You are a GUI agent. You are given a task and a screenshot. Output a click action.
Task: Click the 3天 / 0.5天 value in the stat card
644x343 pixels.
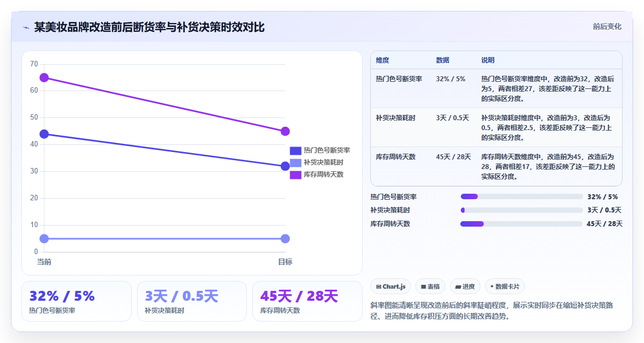tap(182, 296)
